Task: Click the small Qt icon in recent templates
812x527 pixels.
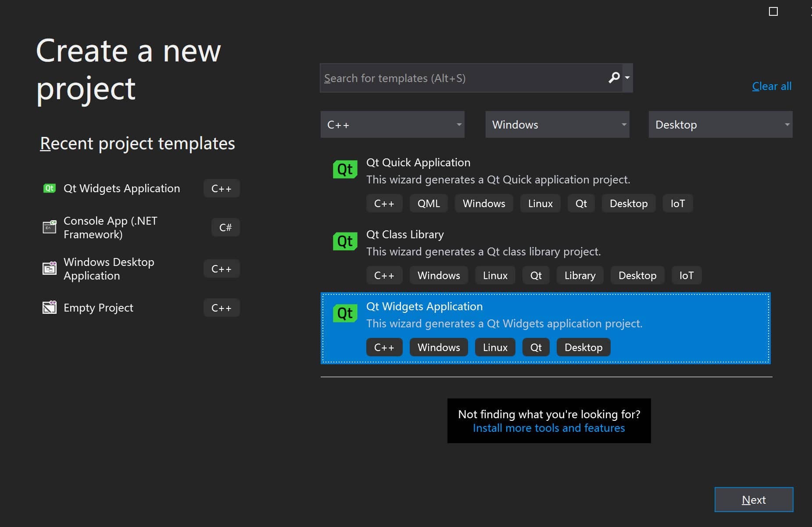Action: 49,188
